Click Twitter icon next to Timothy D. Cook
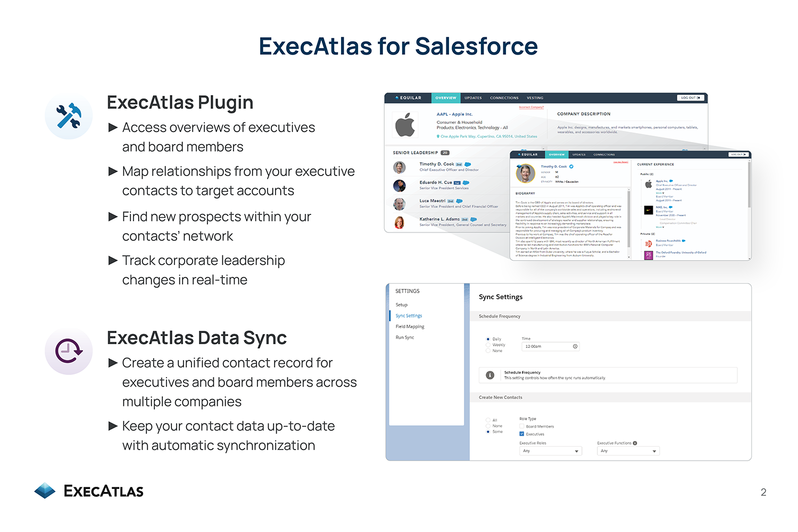The height and width of the screenshot is (532, 798). [x=571, y=167]
